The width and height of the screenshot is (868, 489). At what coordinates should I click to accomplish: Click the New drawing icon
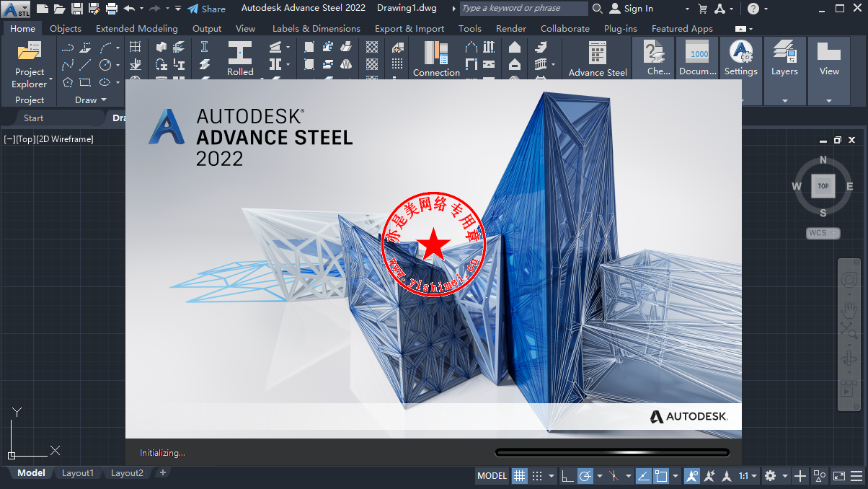(x=43, y=9)
